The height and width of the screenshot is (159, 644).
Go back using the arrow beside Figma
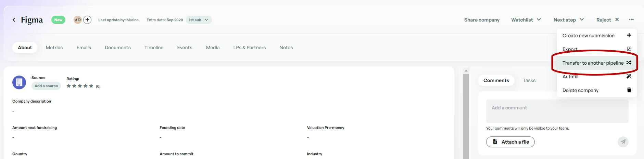(14, 20)
